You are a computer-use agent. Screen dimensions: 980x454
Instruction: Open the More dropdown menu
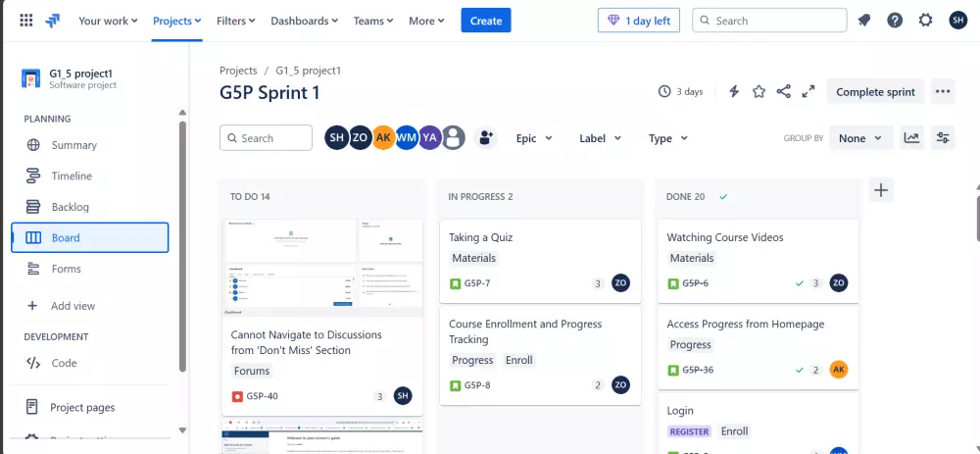coord(426,21)
